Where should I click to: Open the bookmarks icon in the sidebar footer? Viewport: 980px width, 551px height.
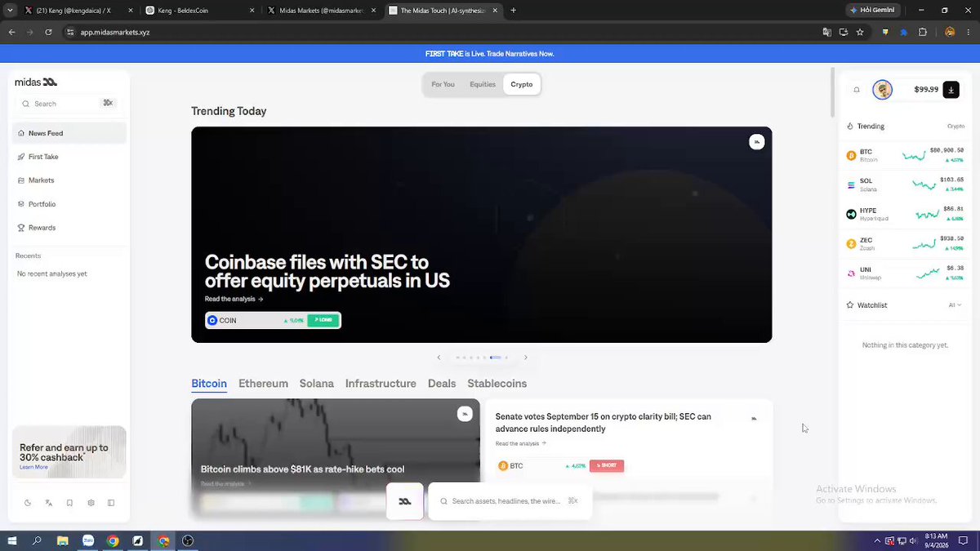[69, 503]
